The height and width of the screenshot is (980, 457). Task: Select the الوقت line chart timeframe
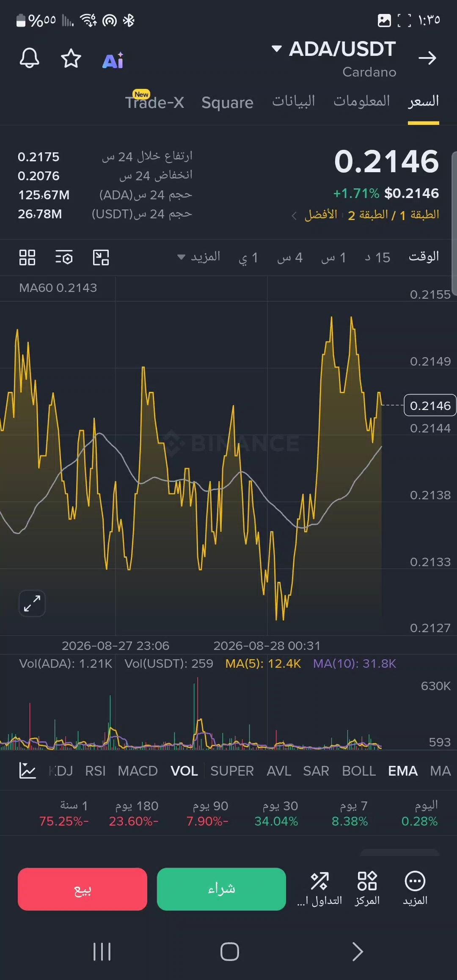pyautogui.click(x=424, y=257)
